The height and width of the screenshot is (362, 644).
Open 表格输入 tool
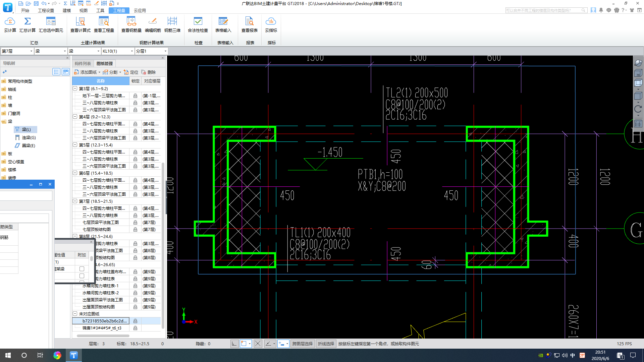point(223,25)
